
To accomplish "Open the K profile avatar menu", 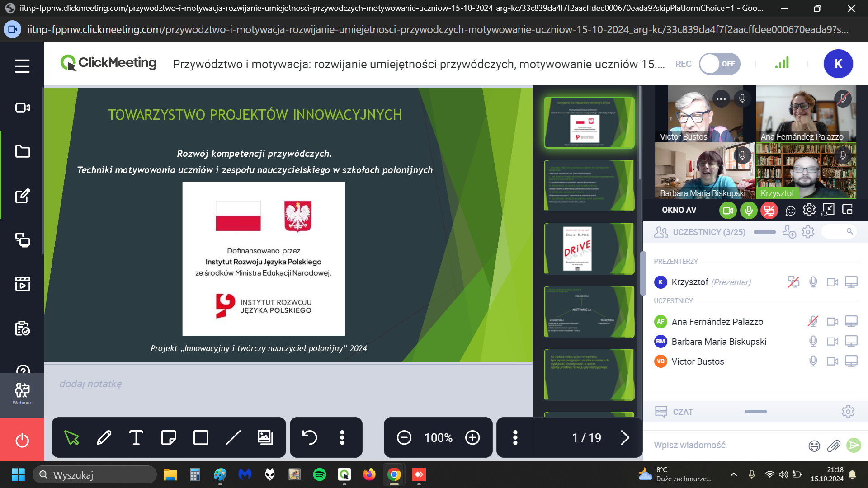I will click(838, 64).
